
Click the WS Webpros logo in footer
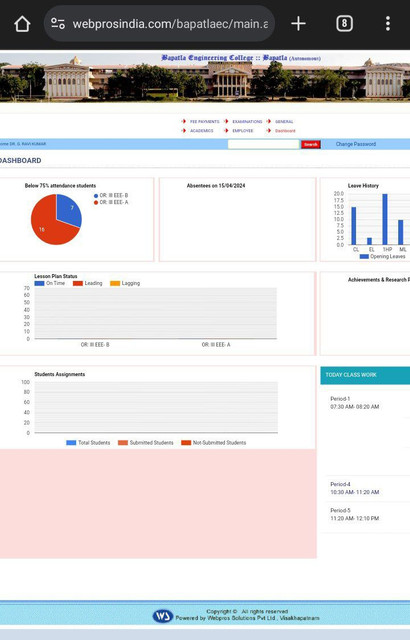pyautogui.click(x=163, y=616)
